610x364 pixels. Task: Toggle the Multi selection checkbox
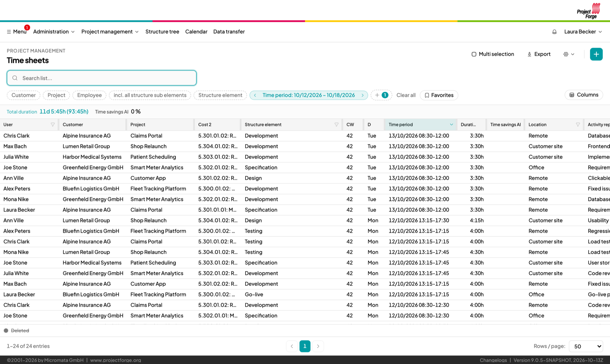474,54
